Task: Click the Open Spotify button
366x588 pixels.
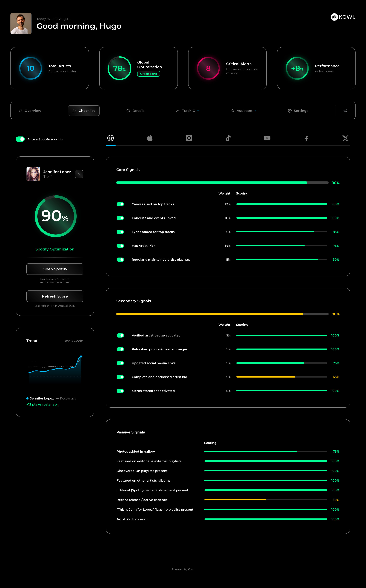Action: click(x=55, y=269)
